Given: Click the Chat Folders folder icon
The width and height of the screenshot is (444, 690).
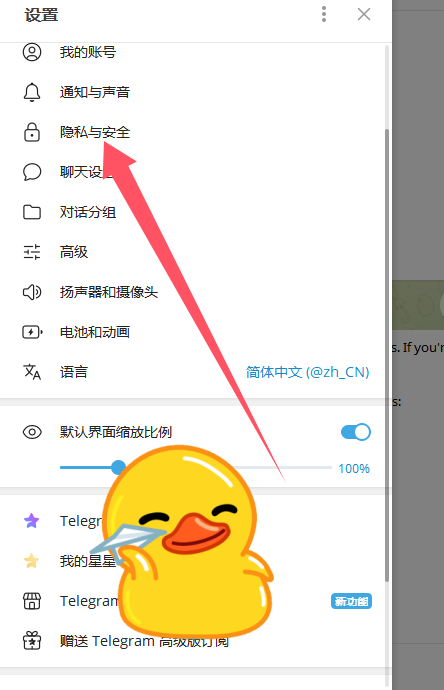Looking at the screenshot, I should tap(32, 212).
